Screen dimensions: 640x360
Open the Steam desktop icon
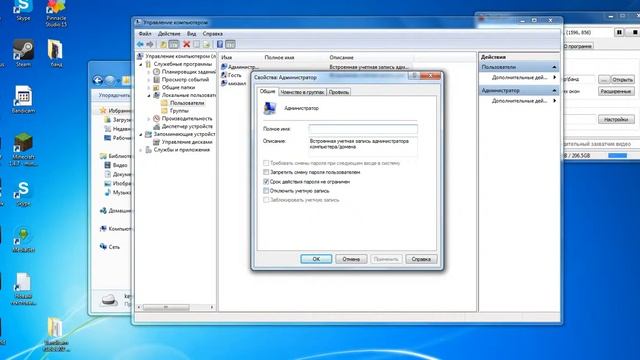point(23,53)
